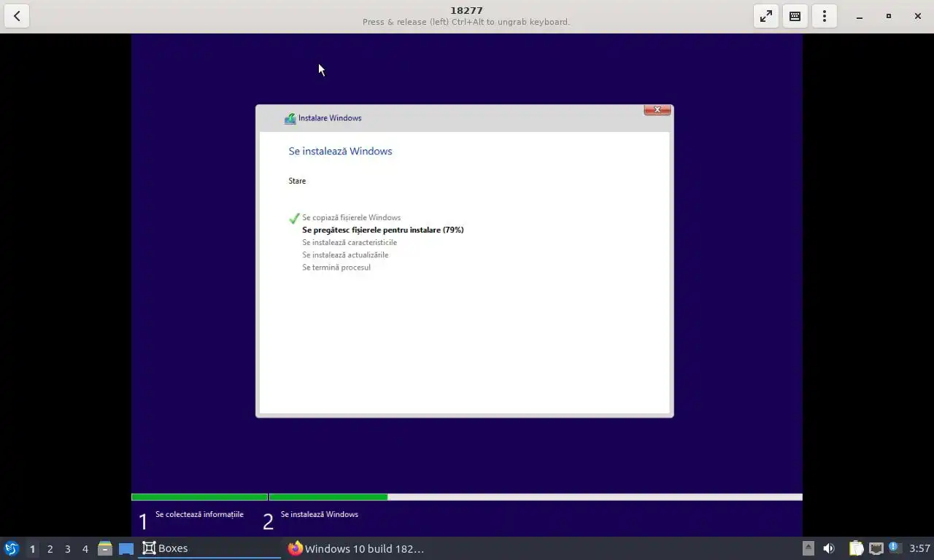Click 'Se pregătesc fișierele pentru instalare (79%)'
This screenshot has height=560, width=934.
click(382, 230)
